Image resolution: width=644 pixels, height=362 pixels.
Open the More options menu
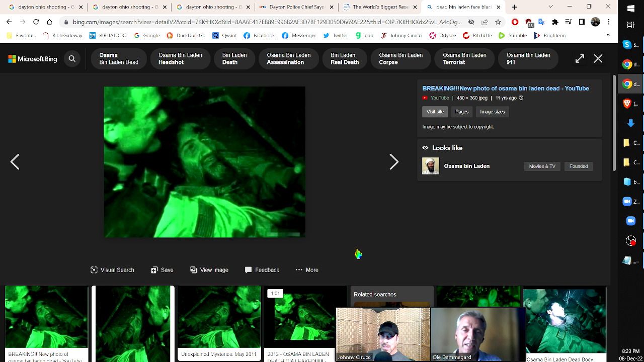pyautogui.click(x=307, y=270)
